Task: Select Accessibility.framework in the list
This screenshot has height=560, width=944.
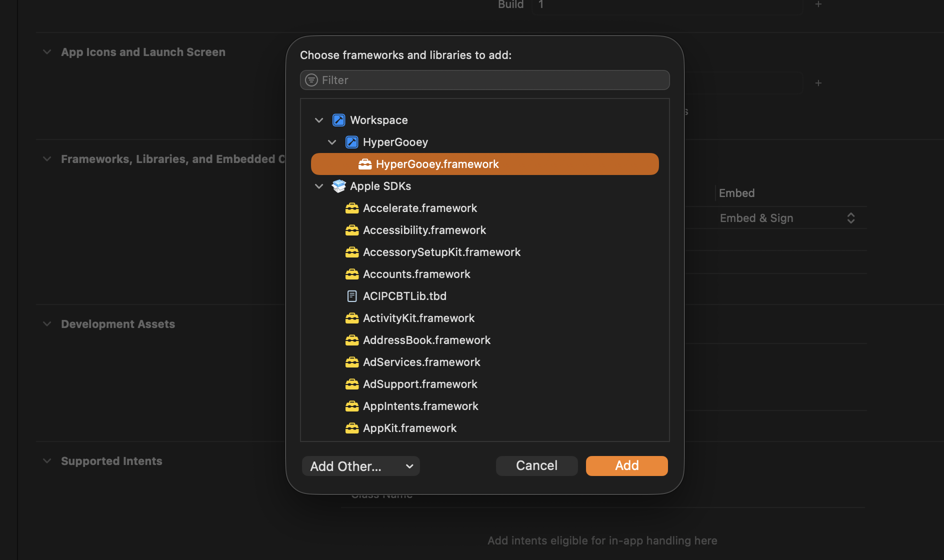Action: pyautogui.click(x=485, y=230)
